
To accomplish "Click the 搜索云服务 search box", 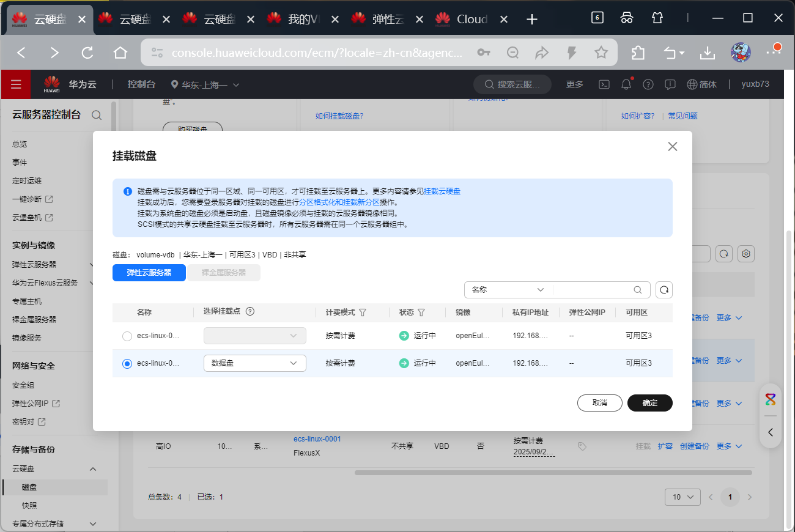I will (x=512, y=84).
